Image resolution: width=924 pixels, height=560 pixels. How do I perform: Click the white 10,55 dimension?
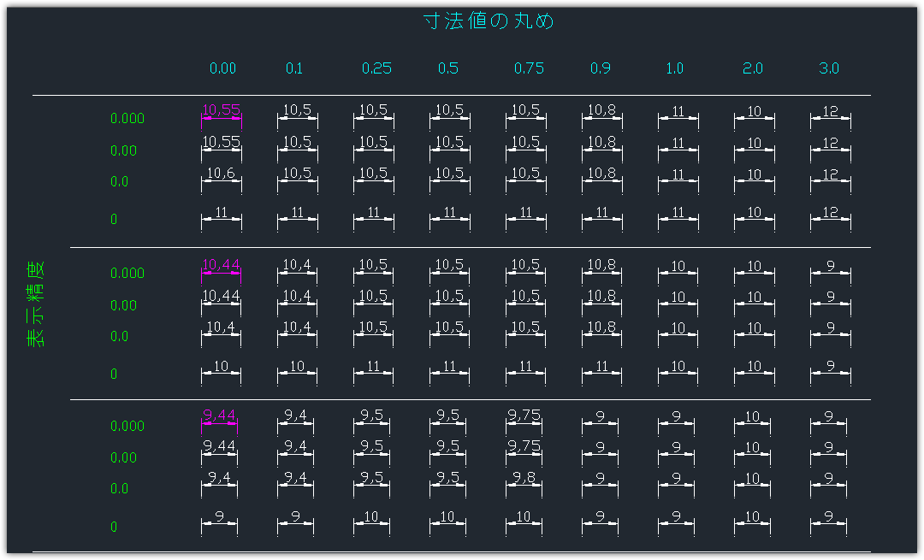coord(221,143)
